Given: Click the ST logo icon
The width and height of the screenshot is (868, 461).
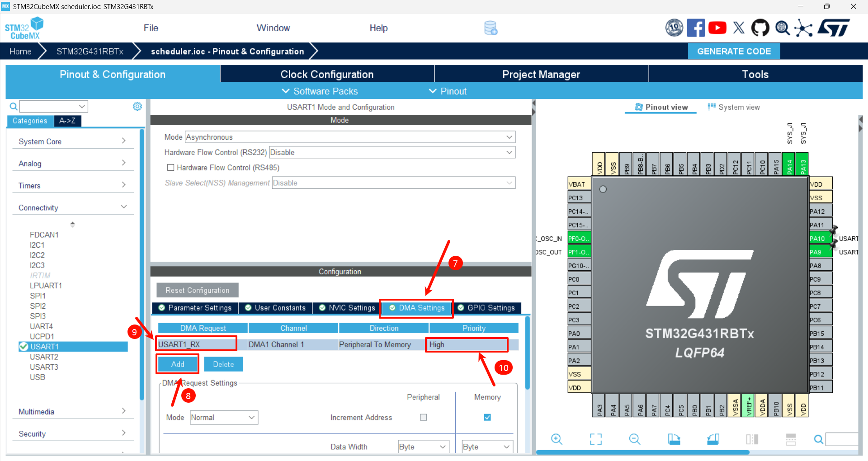Looking at the screenshot, I should [834, 28].
